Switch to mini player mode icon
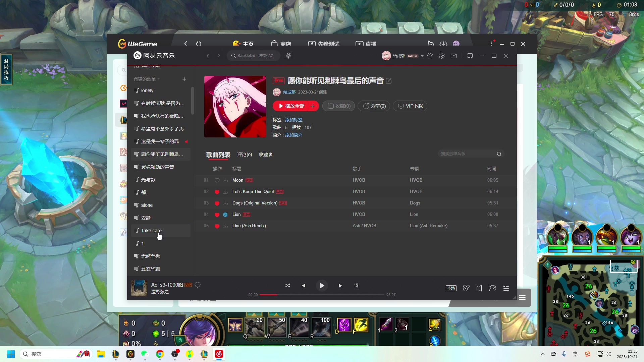Image resolution: width=644 pixels, height=362 pixels. (x=470, y=56)
